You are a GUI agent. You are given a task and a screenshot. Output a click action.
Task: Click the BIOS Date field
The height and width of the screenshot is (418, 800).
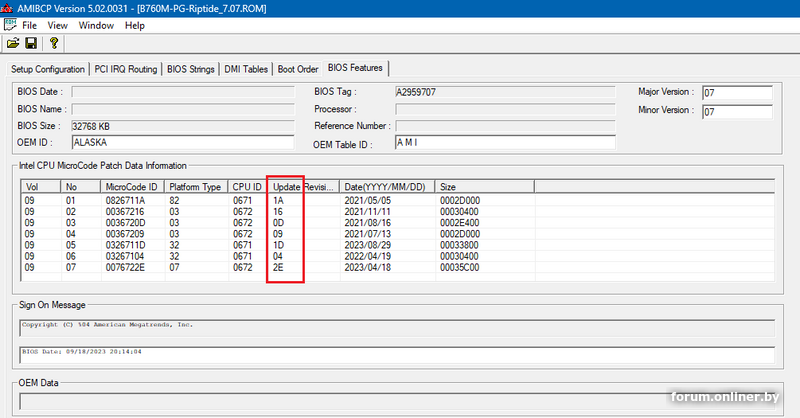[183, 92]
